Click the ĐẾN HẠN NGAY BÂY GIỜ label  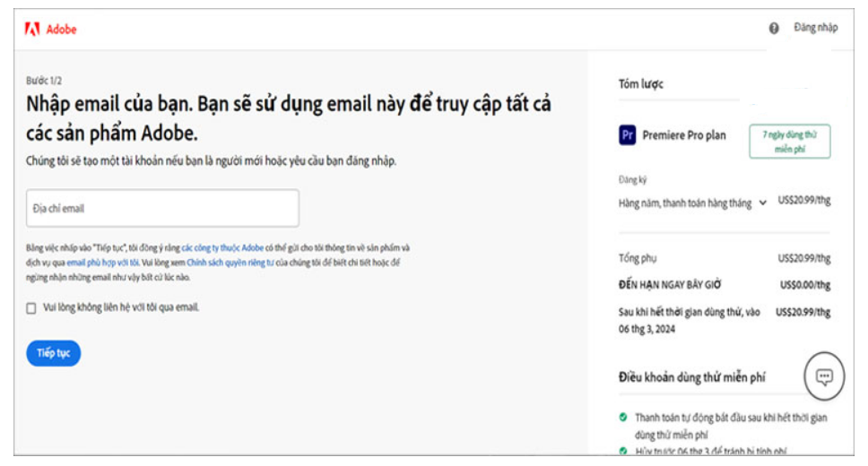coord(670,285)
